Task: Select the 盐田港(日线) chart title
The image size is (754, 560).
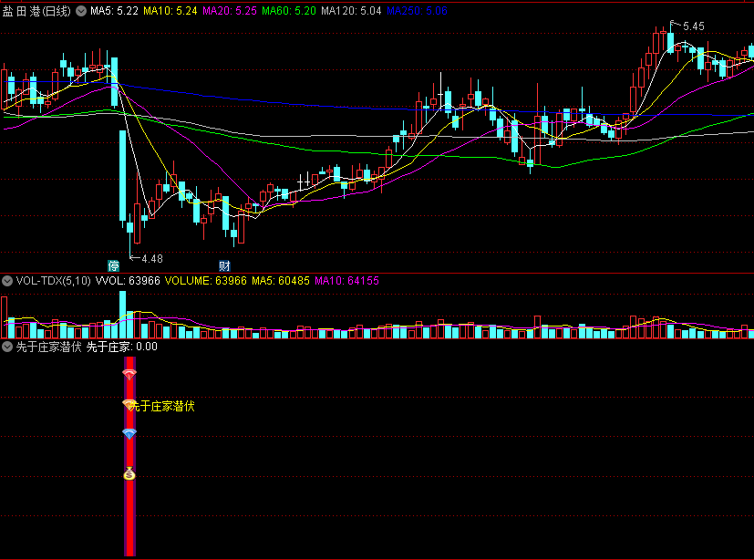Action: pos(36,11)
